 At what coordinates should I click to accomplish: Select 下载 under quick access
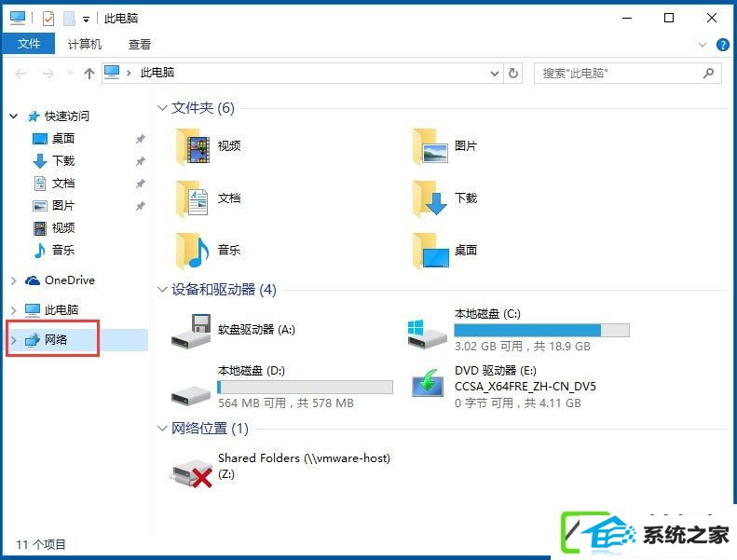click(x=63, y=161)
